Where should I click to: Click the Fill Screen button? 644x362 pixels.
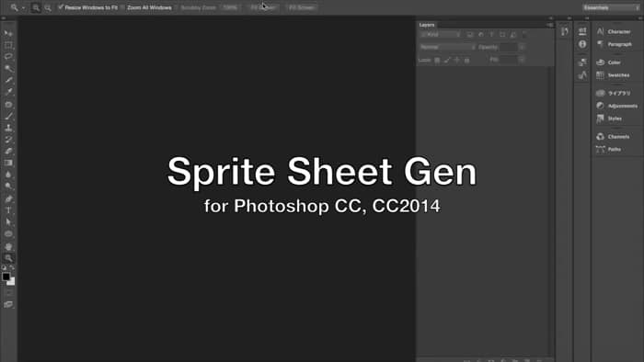tap(302, 7)
